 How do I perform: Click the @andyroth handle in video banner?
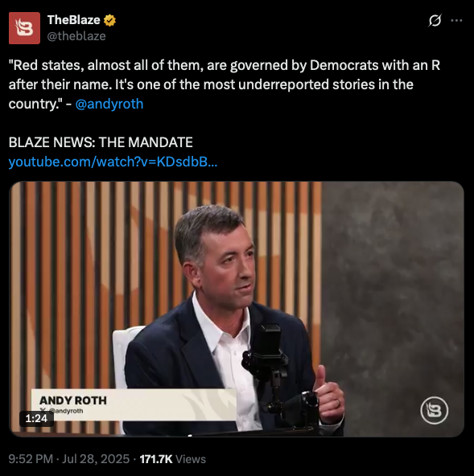point(66,411)
